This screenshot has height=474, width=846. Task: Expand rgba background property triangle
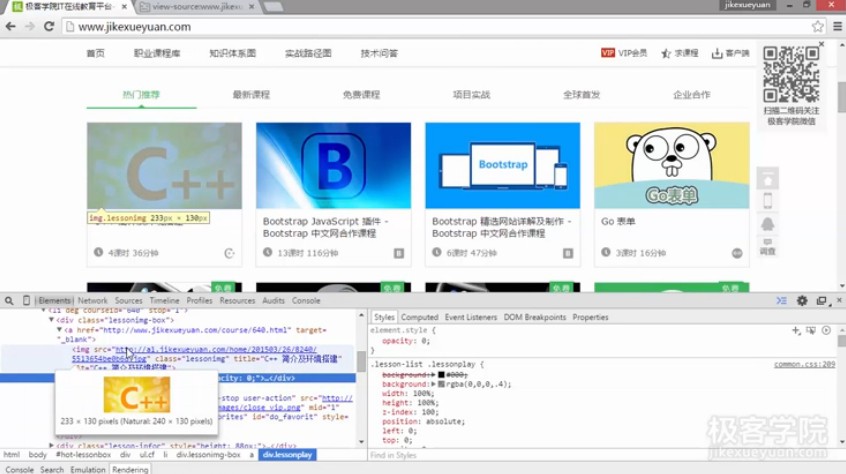(433, 384)
